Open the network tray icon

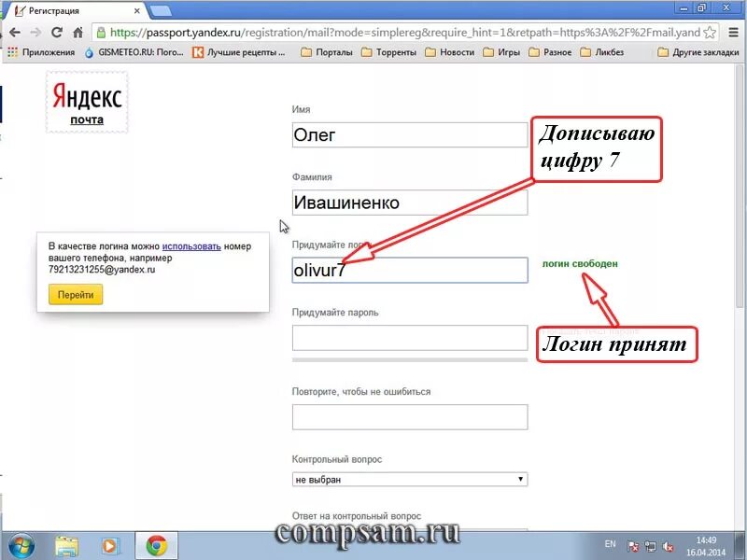(650, 546)
